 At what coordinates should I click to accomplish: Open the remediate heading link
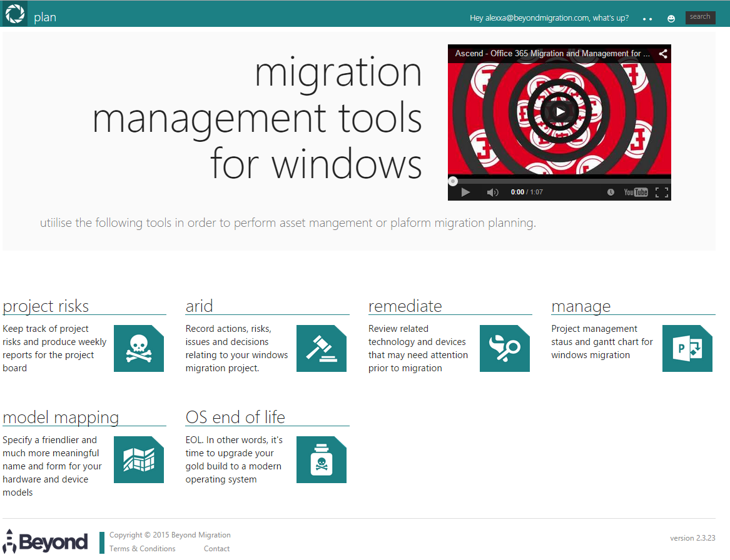(405, 306)
